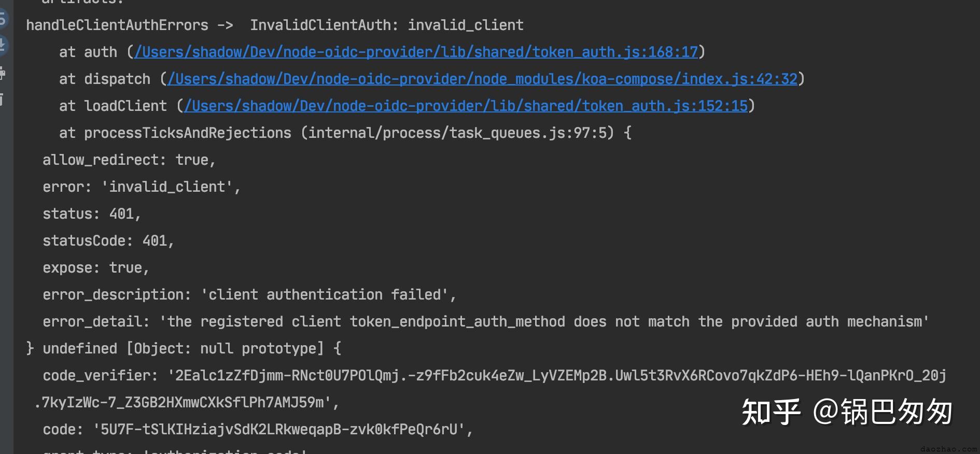Click the error_description text line
The width and height of the screenshot is (980, 454).
tap(249, 294)
